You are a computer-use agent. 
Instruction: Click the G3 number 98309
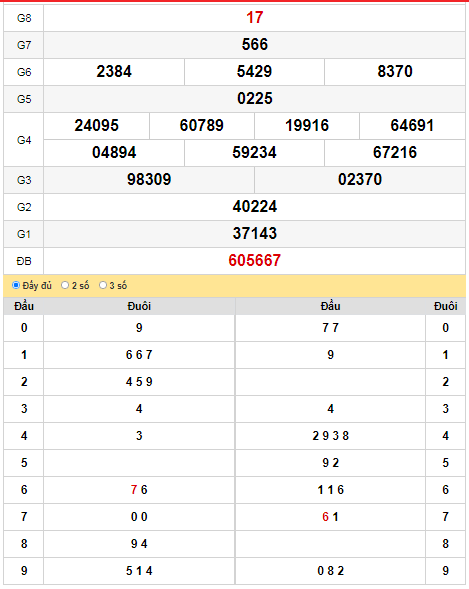coord(149,180)
